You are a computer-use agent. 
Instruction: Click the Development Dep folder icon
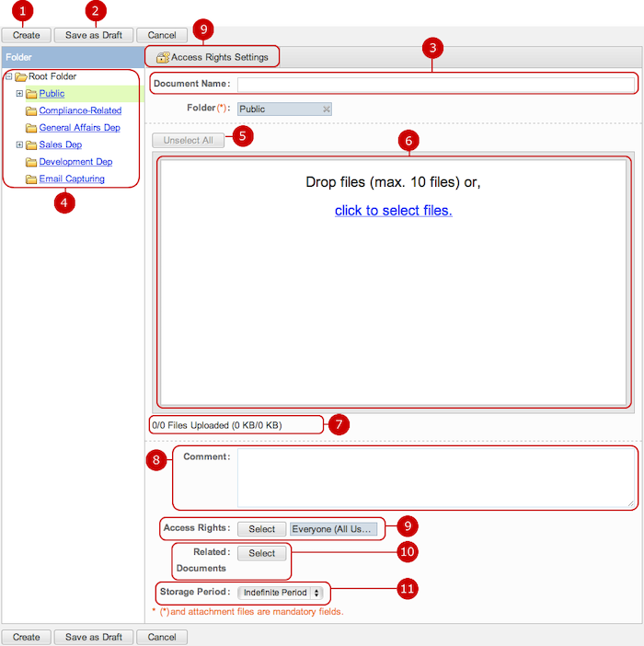pyautogui.click(x=31, y=162)
